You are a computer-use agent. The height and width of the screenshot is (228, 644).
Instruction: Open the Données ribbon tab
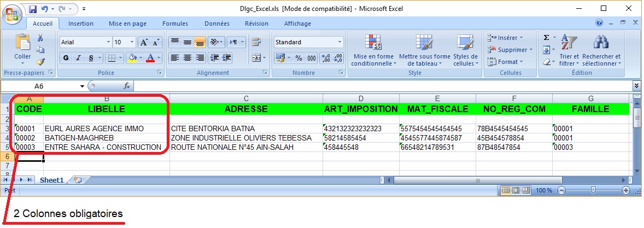[216, 24]
